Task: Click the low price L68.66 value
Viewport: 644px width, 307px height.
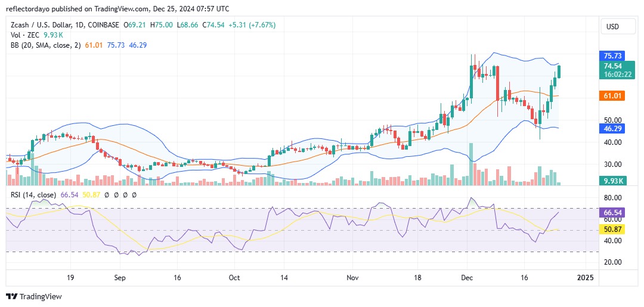Action: pyautogui.click(x=187, y=25)
